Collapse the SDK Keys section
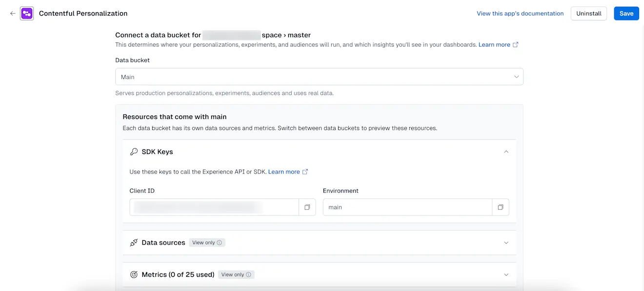This screenshot has width=644, height=291. point(506,152)
